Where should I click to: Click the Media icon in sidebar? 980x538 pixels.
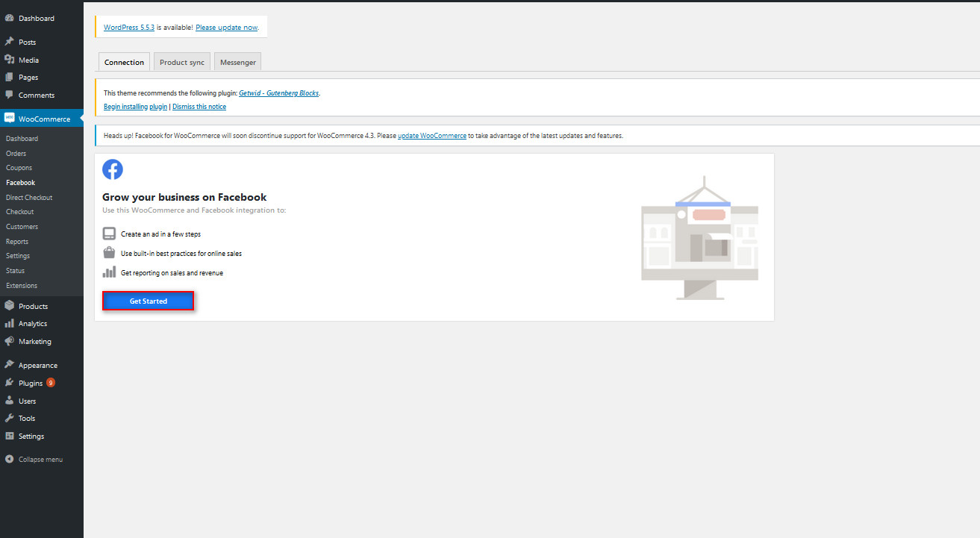(x=9, y=60)
